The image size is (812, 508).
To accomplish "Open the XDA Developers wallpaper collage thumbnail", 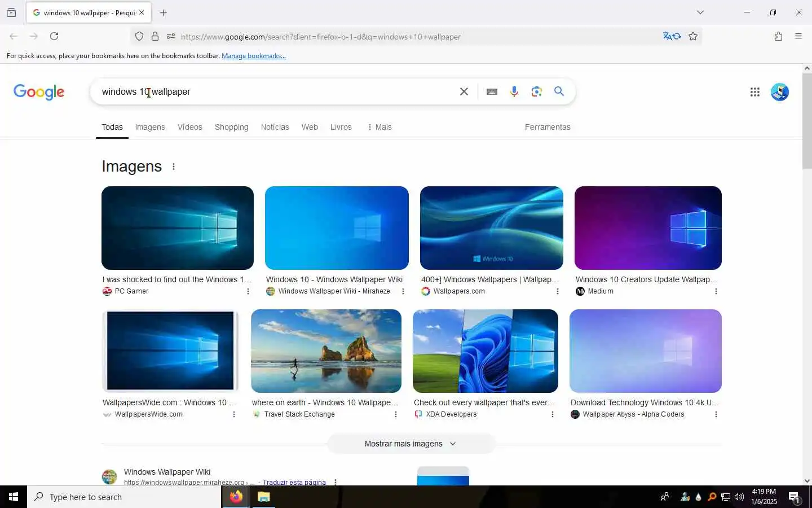I will pyautogui.click(x=486, y=351).
